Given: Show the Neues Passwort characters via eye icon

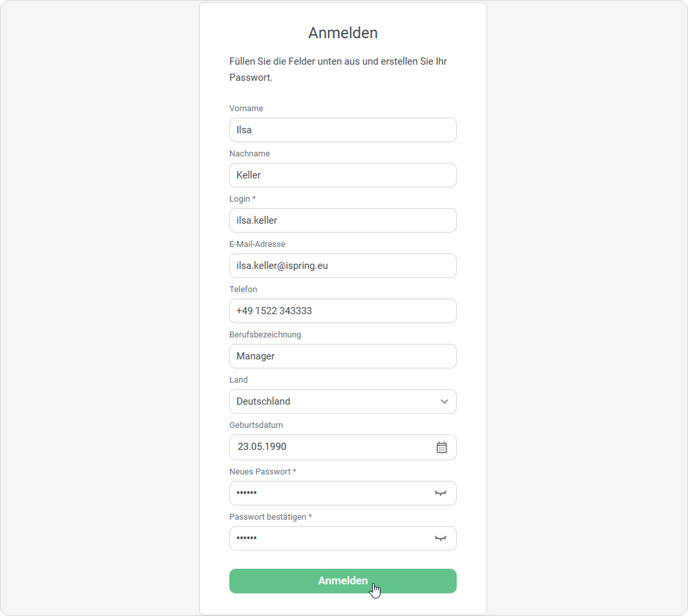Looking at the screenshot, I should [x=441, y=493].
